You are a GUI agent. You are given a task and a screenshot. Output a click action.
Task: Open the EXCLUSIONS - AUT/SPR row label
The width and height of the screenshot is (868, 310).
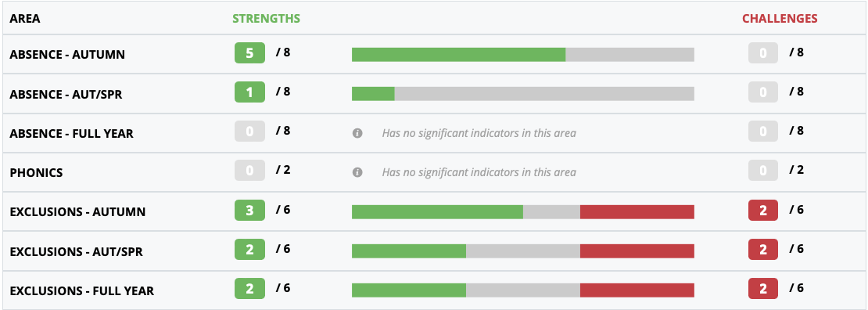coord(76,251)
